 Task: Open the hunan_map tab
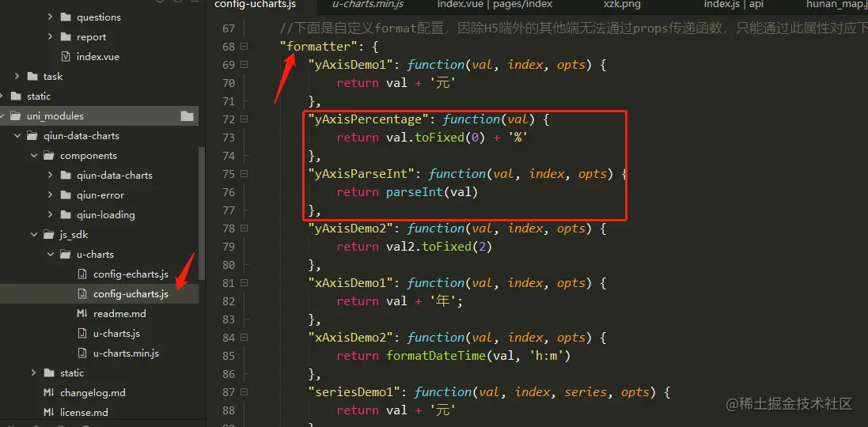pos(836,5)
